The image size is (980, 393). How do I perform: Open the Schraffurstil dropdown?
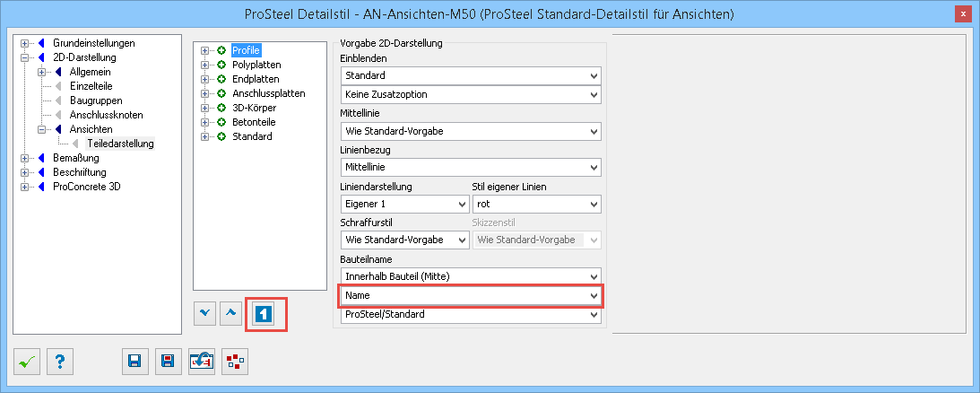pyautogui.click(x=405, y=240)
